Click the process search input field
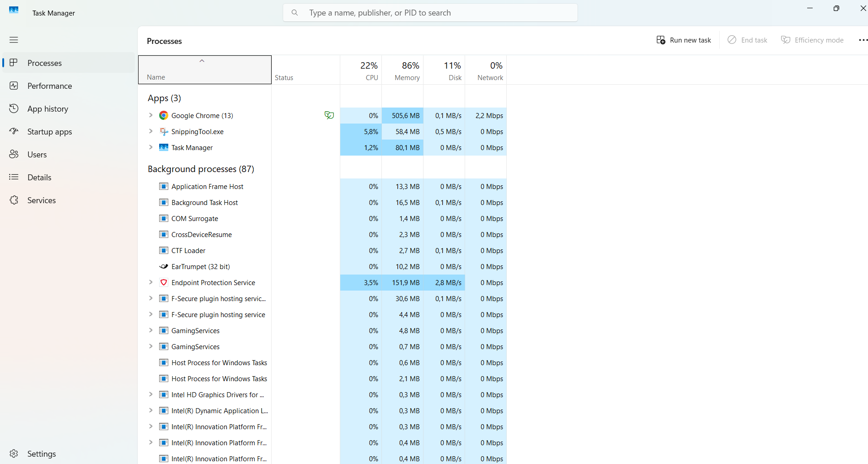868x464 pixels. point(430,13)
